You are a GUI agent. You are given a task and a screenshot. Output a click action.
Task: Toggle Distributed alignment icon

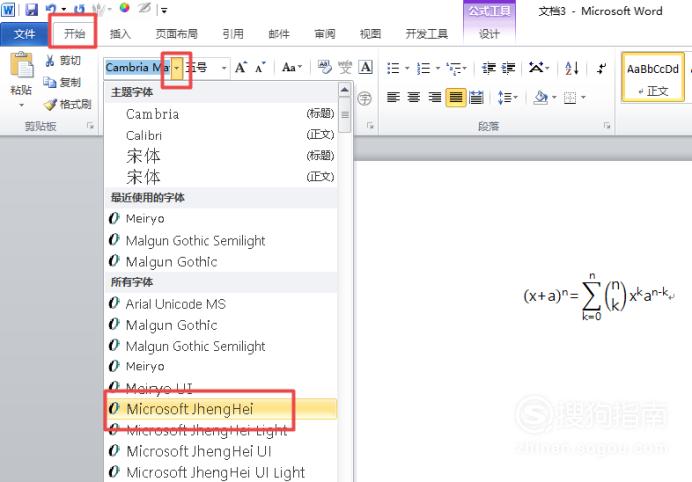click(476, 97)
